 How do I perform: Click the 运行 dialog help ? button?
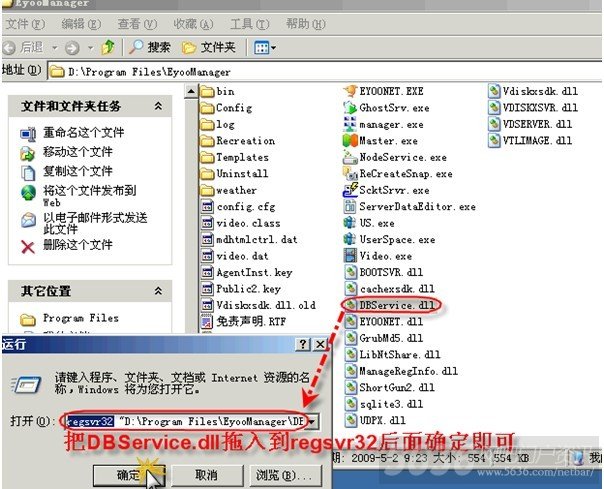pyautogui.click(x=303, y=344)
